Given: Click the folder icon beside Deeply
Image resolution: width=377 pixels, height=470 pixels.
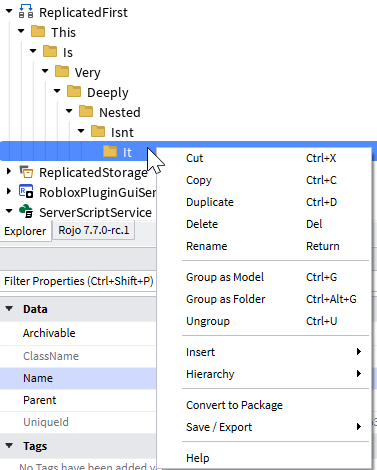Looking at the screenshot, I should [74, 92].
